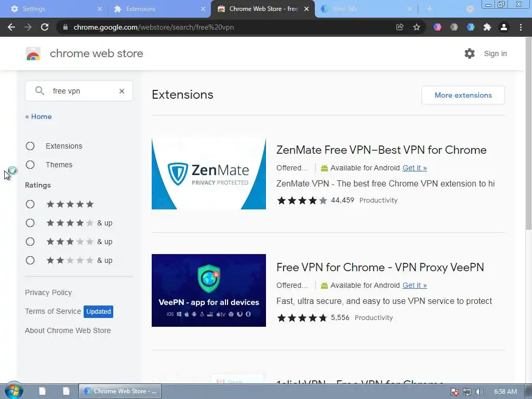Screen dimensions: 532x399
Task: Open About Chrome Web Store link
Action: [x=68, y=330]
